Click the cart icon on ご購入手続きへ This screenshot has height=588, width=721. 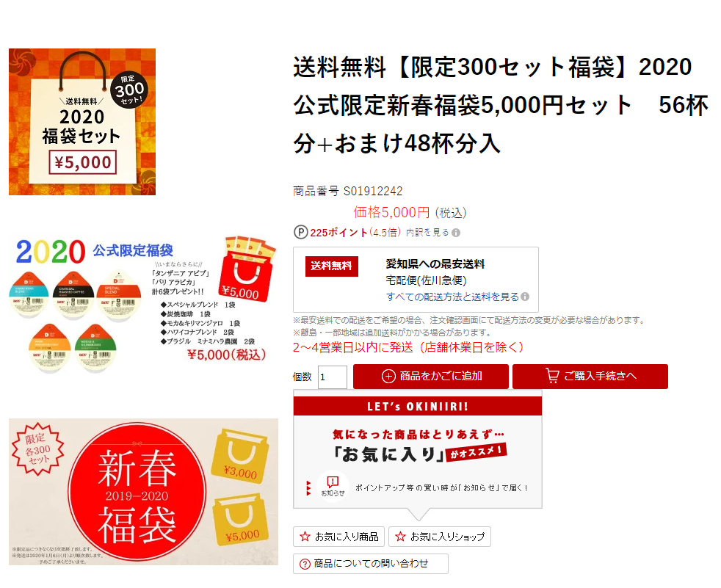552,375
